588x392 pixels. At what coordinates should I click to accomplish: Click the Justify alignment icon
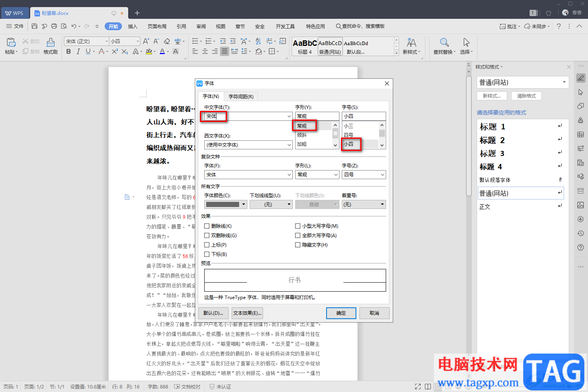pyautogui.click(x=225, y=51)
